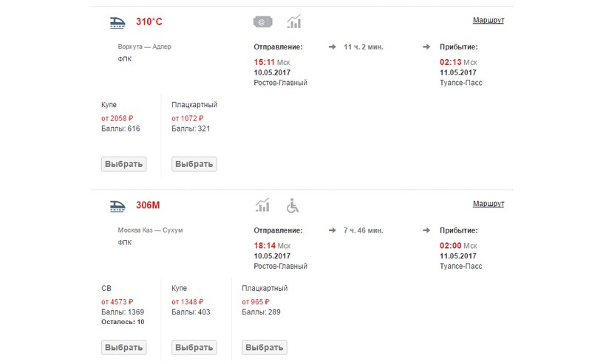The image size is (606, 364).
Task: Open Маршрут link for train 310*С
Action: point(488,20)
